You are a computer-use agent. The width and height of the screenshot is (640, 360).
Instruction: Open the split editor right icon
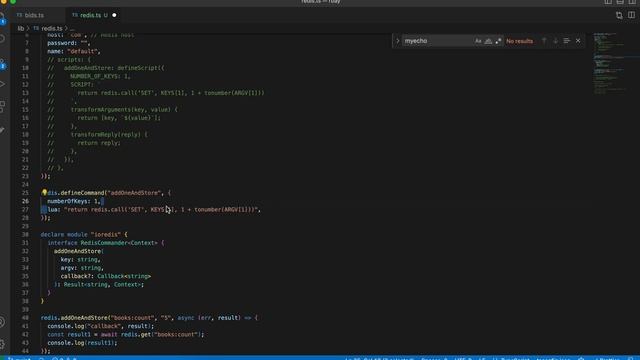[631, 15]
